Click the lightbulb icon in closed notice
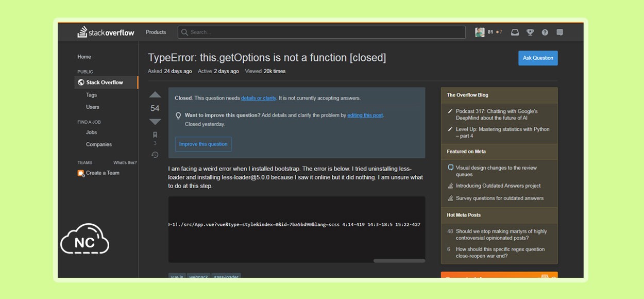Viewport: 644px width, 299px height. click(178, 115)
